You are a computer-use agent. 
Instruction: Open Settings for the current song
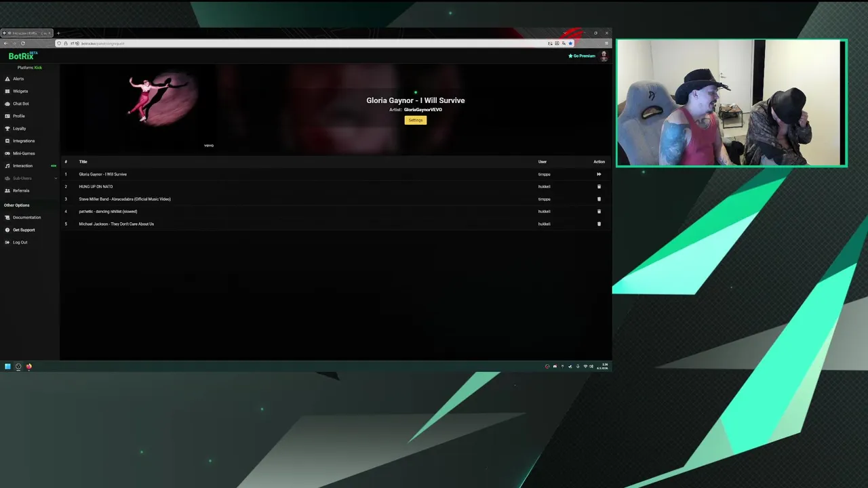[416, 120]
